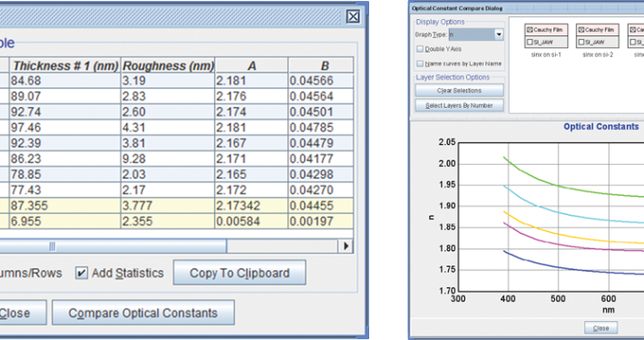Screen dimensions: 644x340
Task: Click Clear Selections button
Action: tap(459, 91)
